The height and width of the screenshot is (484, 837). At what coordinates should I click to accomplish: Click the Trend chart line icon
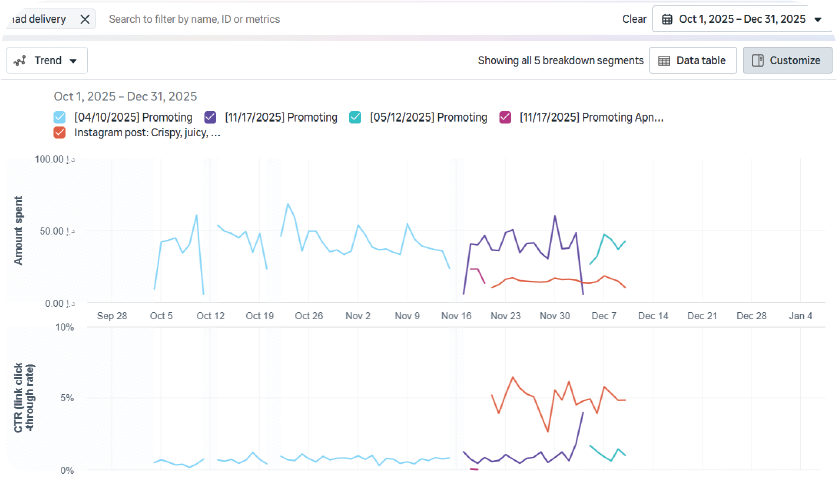[x=20, y=60]
